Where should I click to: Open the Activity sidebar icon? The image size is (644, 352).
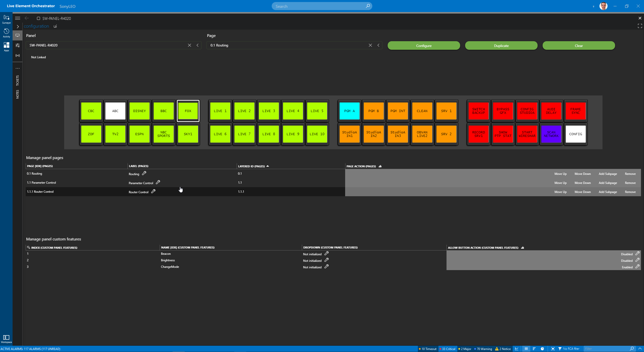(x=6, y=33)
